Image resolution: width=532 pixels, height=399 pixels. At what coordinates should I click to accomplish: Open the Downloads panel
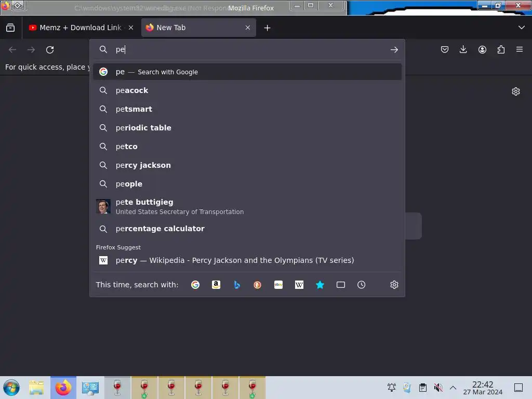pyautogui.click(x=463, y=49)
